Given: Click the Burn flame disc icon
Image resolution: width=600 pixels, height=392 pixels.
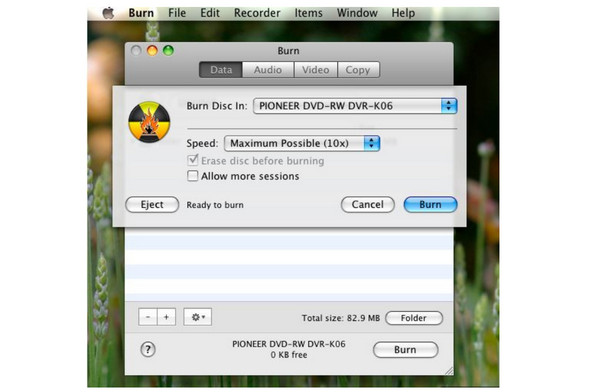Looking at the screenshot, I should pos(149,122).
